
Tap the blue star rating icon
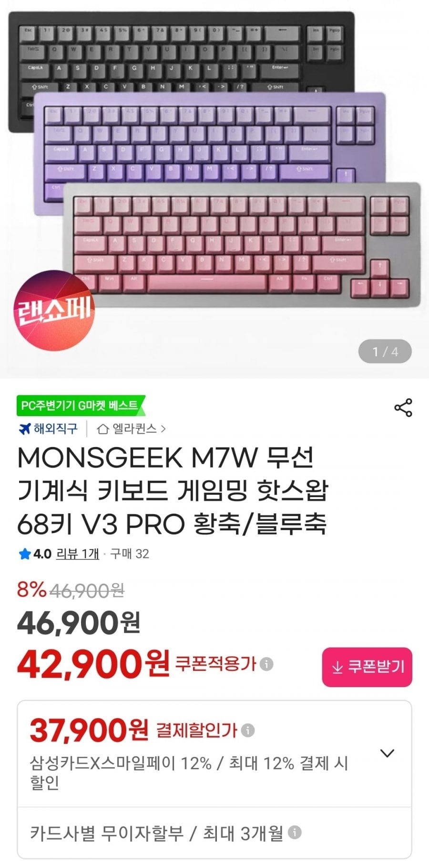click(24, 554)
